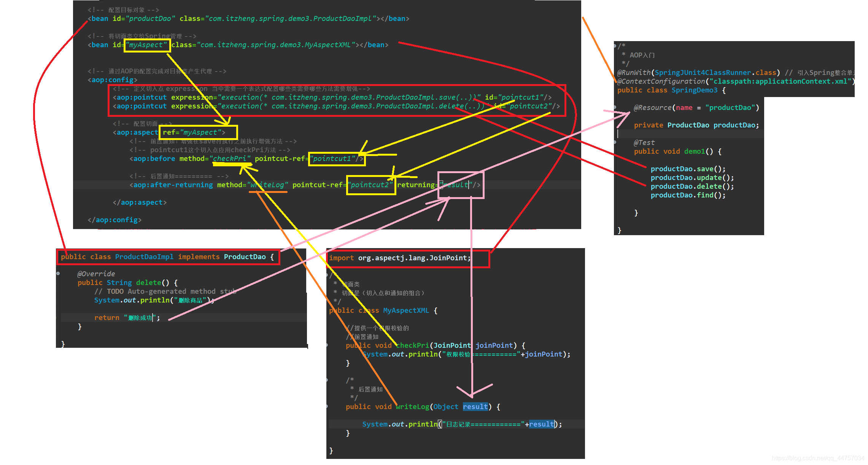
Task: Click the demo1 method name
Action: coord(695,151)
